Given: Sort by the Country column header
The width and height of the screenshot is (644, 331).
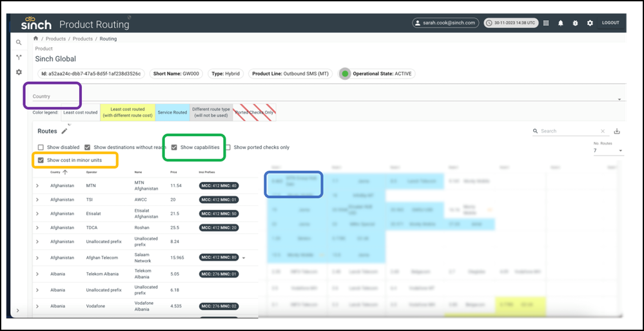Looking at the screenshot, I should [x=55, y=172].
